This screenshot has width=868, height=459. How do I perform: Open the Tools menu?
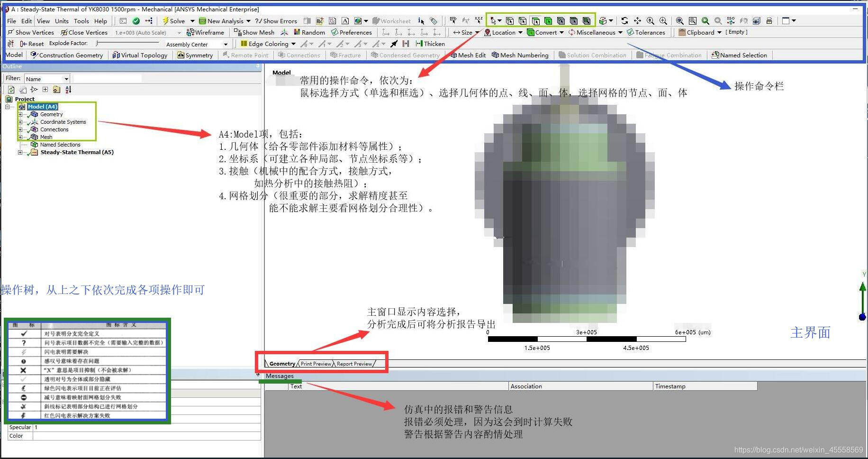[81, 21]
